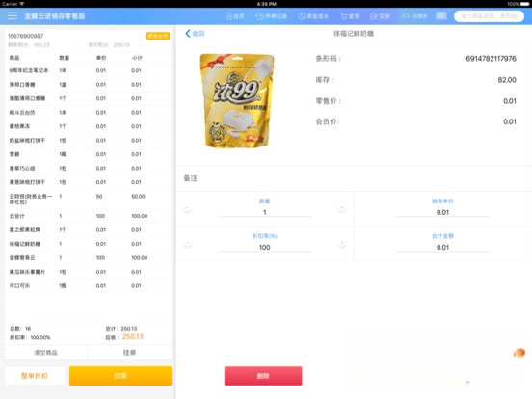
Task: Click the 整单折扣 whole-order discount button
Action: [x=35, y=376]
